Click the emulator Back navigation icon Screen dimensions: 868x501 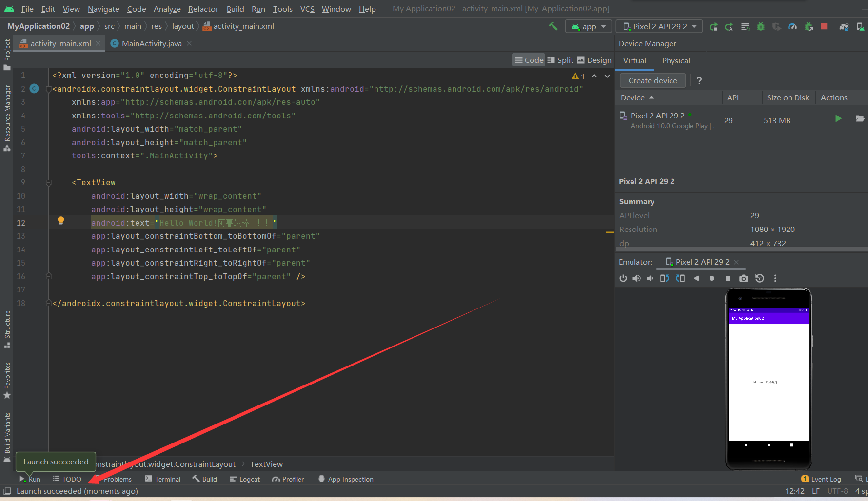pyautogui.click(x=696, y=278)
